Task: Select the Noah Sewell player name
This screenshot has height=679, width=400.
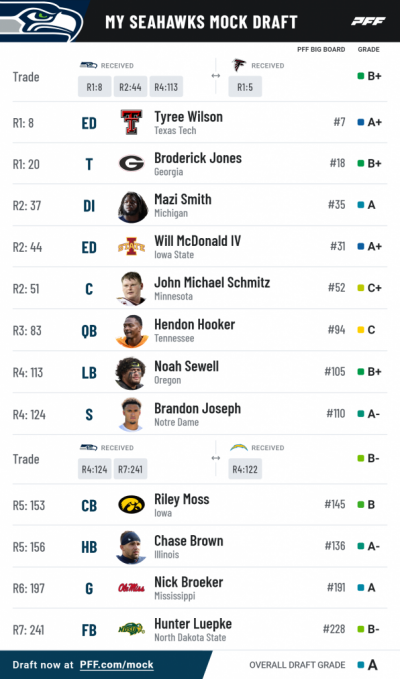Action: pyautogui.click(x=187, y=366)
